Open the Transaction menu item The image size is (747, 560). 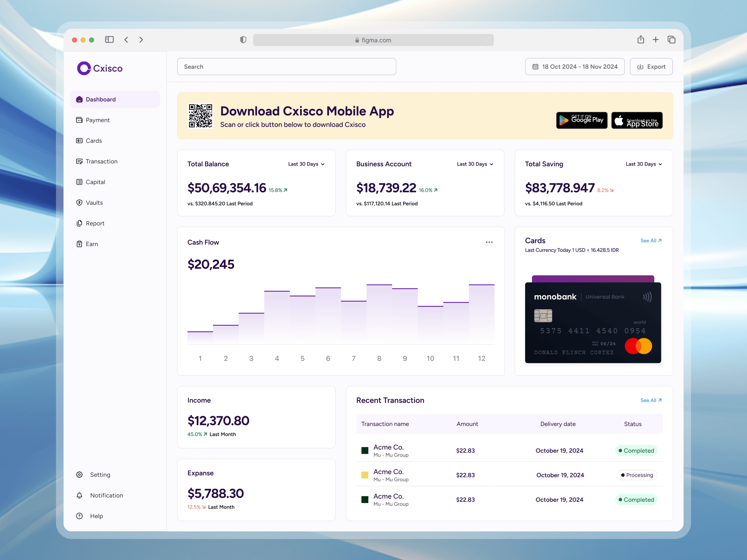(x=101, y=161)
